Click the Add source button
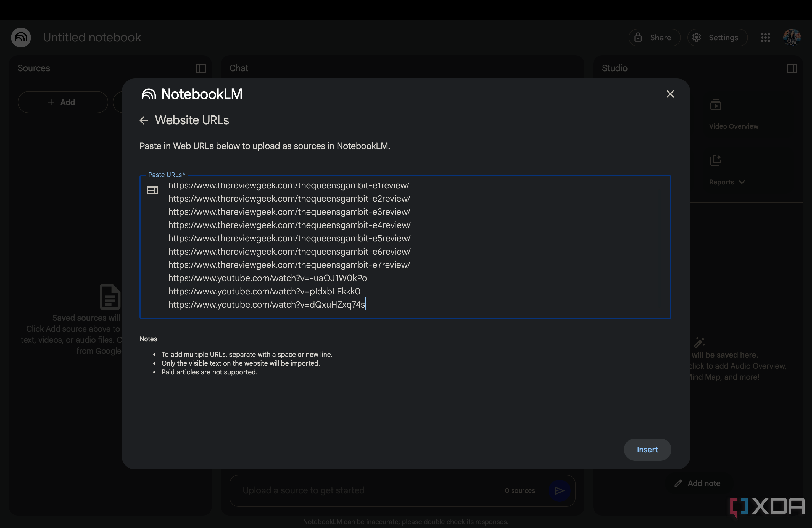Image resolution: width=812 pixels, height=528 pixels. pyautogui.click(x=63, y=102)
